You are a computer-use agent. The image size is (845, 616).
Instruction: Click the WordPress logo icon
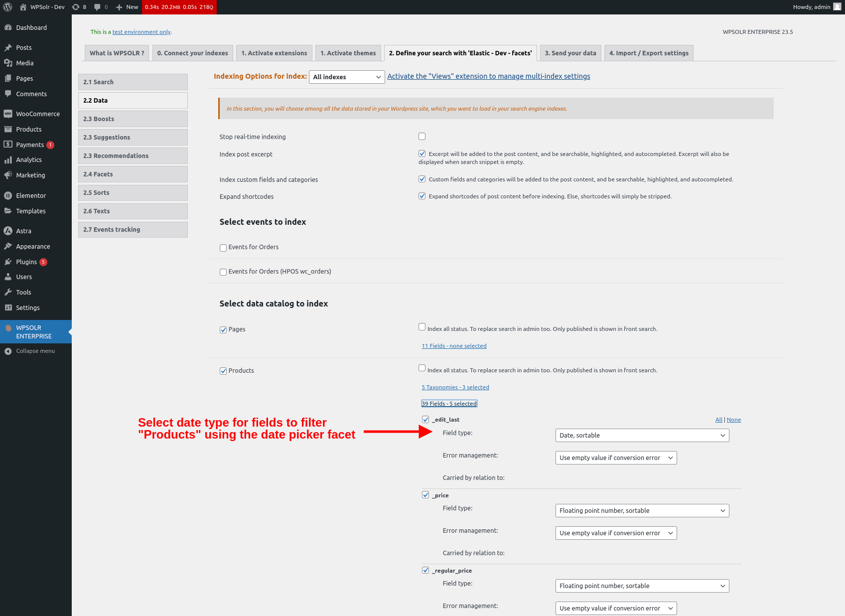click(7, 7)
